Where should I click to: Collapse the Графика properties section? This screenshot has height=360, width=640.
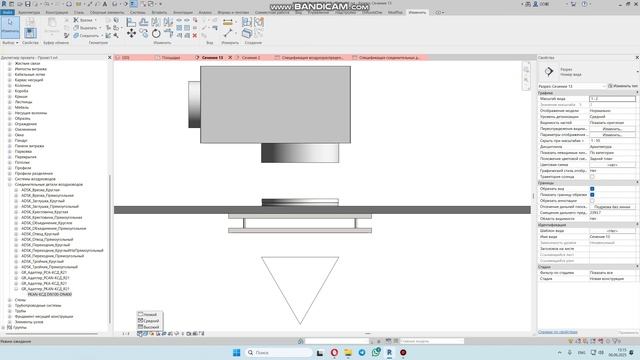(637, 93)
